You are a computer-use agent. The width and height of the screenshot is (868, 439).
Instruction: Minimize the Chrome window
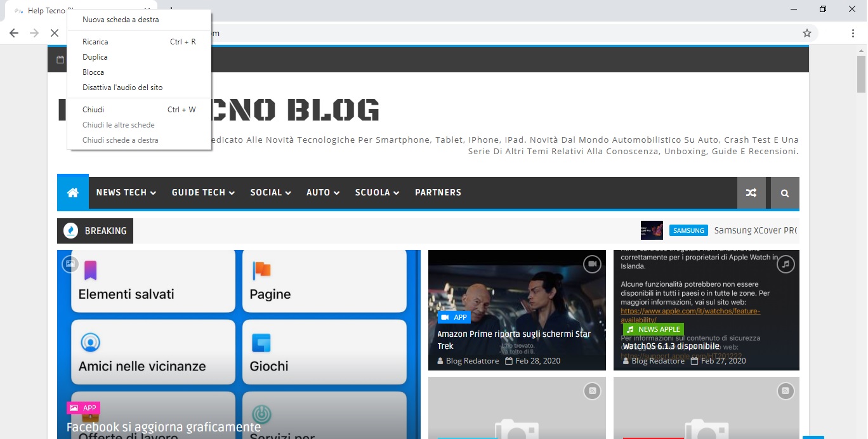coord(794,9)
